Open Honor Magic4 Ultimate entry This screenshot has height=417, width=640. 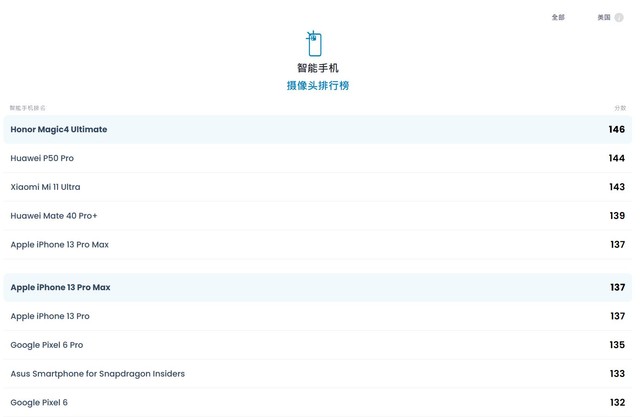59,130
